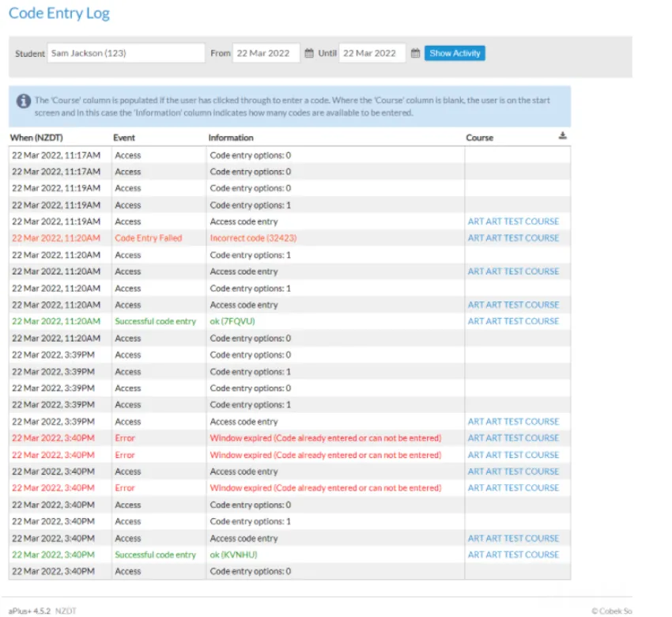Open course link on ok (7FQVU) row
The image size is (672, 617).
point(513,321)
